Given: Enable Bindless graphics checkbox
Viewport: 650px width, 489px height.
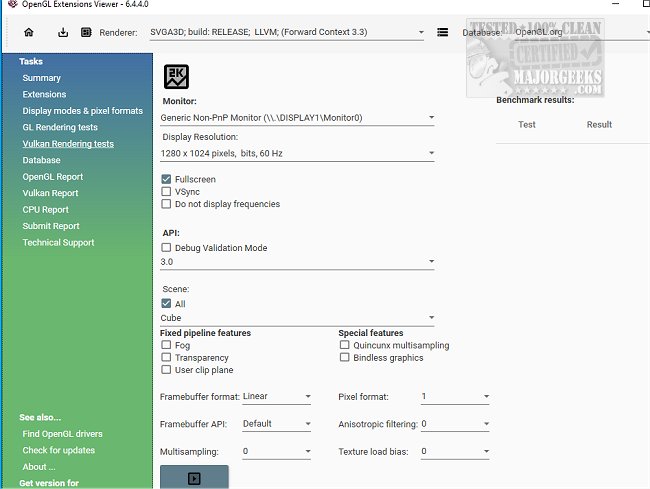Looking at the screenshot, I should [344, 357].
